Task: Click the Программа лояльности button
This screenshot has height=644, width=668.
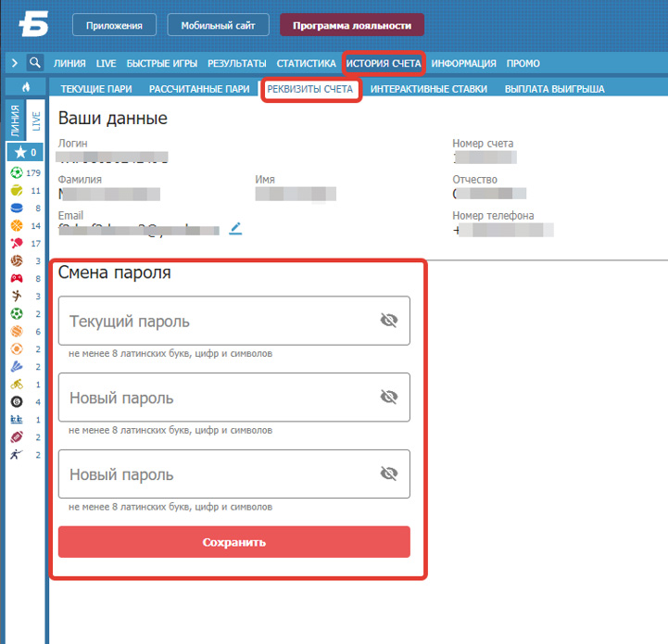Action: 351,25
